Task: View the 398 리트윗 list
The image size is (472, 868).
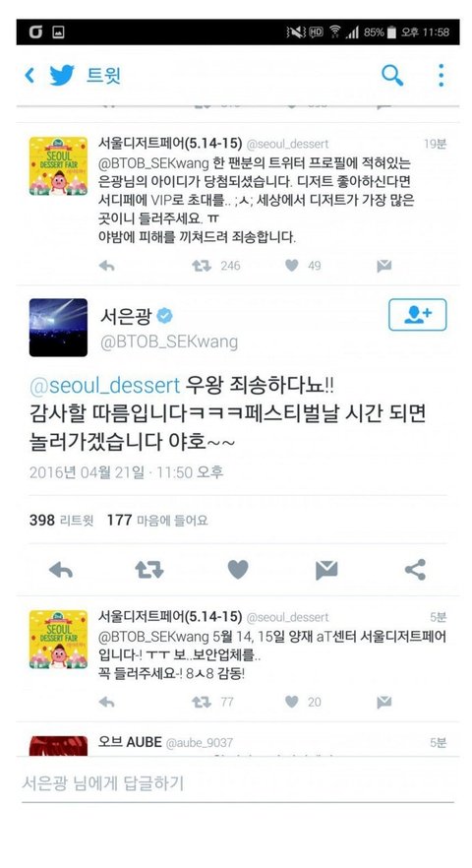Action: click(61, 520)
